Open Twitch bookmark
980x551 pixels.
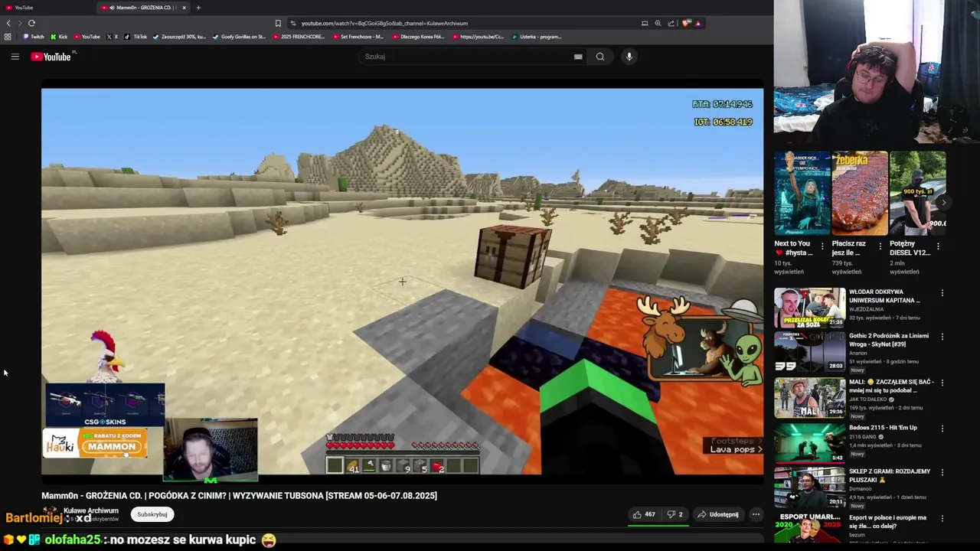34,37
